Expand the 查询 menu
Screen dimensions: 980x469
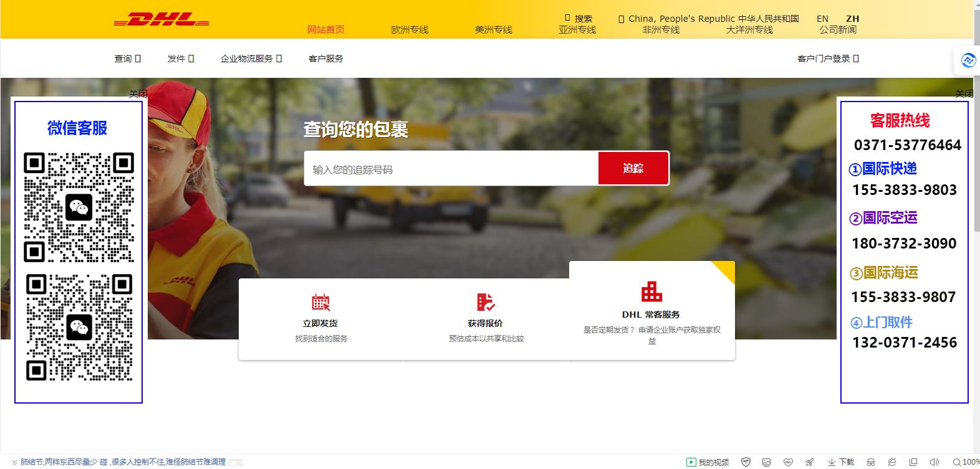tap(127, 59)
